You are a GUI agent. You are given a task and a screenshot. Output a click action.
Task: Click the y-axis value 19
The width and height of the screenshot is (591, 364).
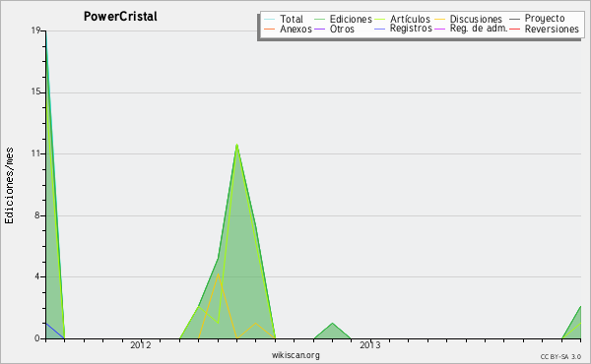point(35,30)
